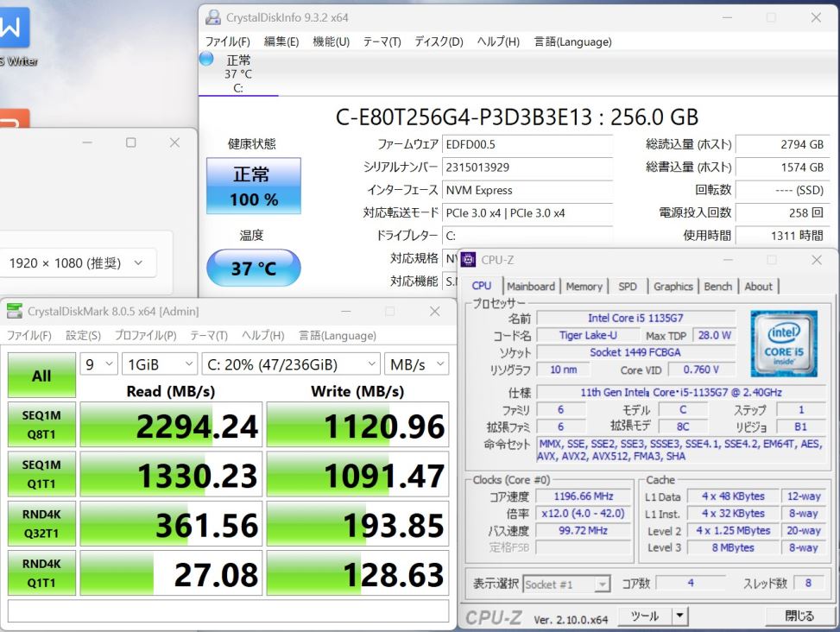Switch to the Graphics tab in CPU-Z
This screenshot has height=632, width=840.
673,287
